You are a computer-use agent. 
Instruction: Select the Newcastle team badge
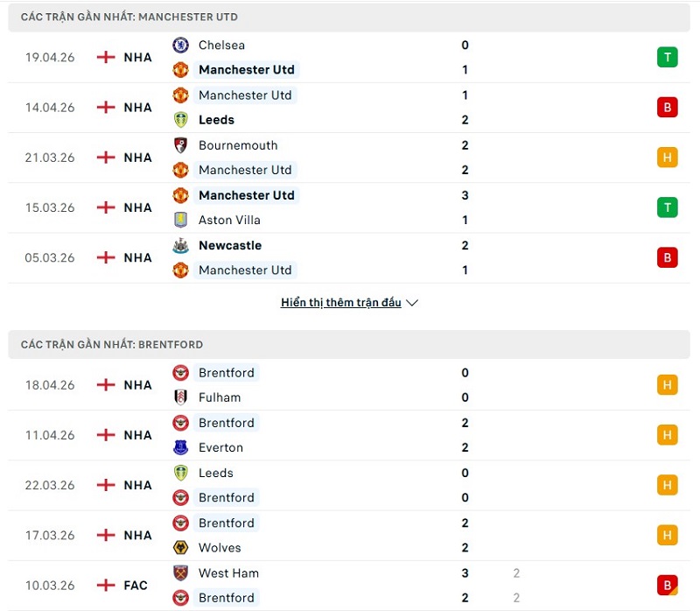(x=181, y=245)
